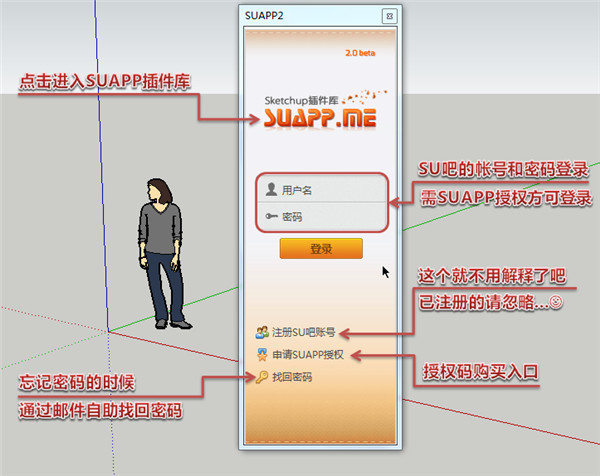Click the 用户名 username input field
This screenshot has width=600, height=476.
[x=322, y=189]
